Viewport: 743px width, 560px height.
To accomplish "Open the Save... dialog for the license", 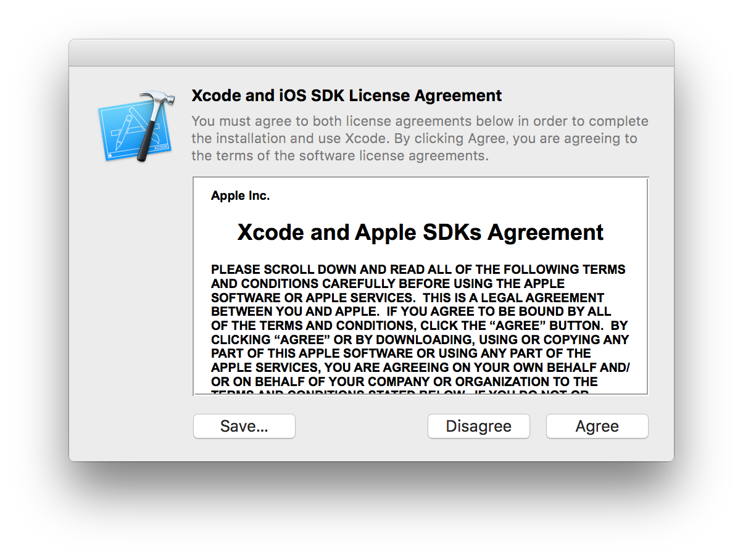I will point(244,426).
